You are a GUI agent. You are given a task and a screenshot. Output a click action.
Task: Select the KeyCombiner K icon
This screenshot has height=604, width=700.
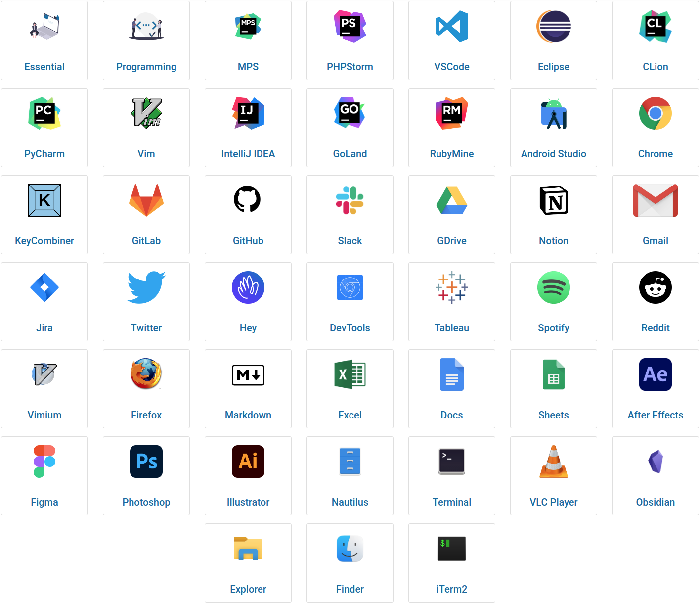pos(44,200)
